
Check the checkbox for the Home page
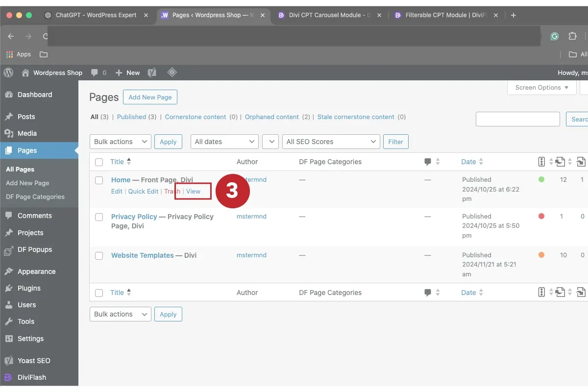click(99, 180)
